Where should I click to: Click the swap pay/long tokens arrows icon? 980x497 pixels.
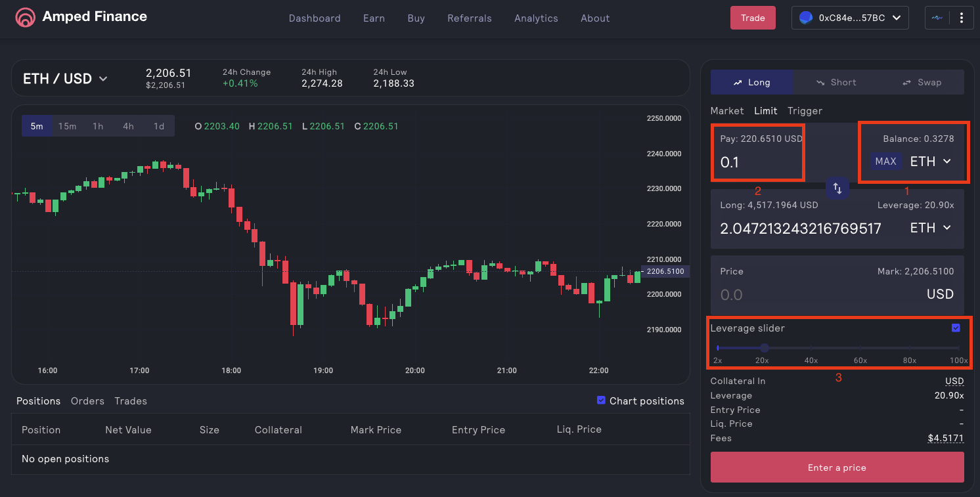[837, 188]
